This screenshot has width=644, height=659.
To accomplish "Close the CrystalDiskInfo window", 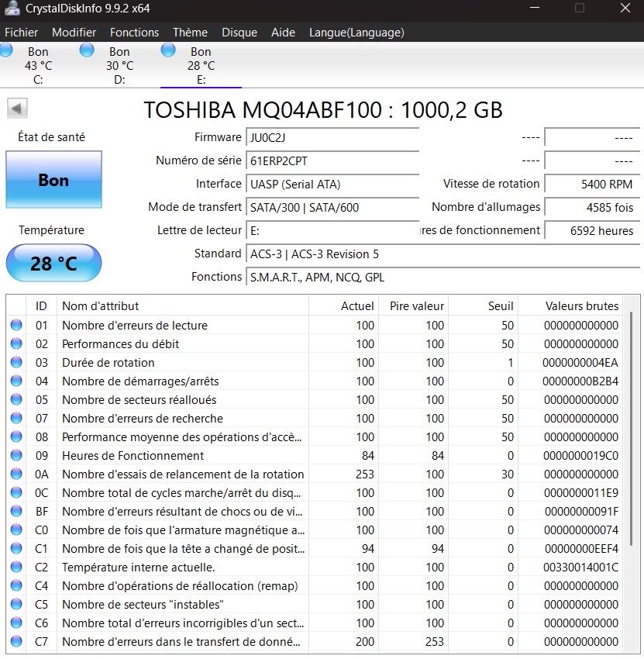I will point(625,8).
